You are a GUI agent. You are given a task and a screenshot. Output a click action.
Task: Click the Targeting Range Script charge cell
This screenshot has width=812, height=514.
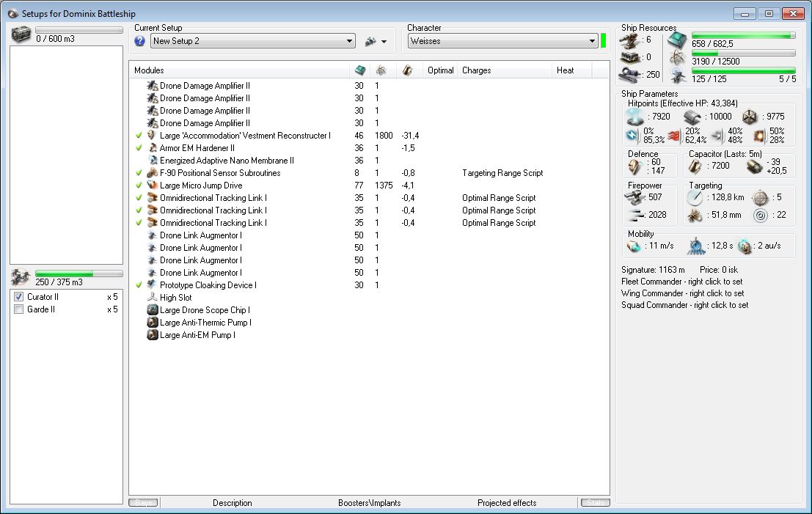point(502,173)
